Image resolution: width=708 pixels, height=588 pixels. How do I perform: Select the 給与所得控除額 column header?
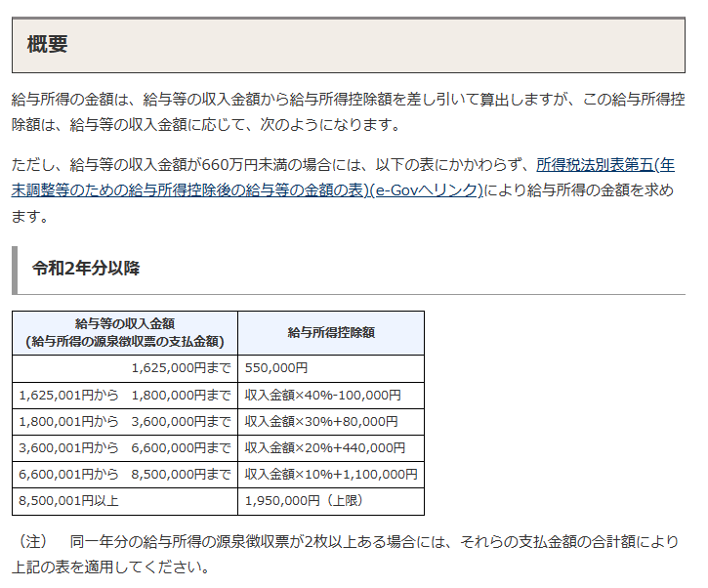pyautogui.click(x=331, y=333)
